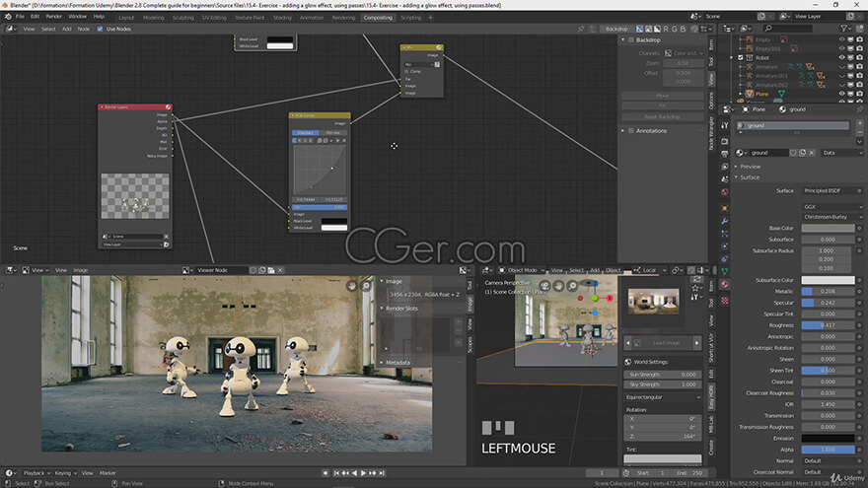
Task: Unlink the Viewer Node image with X
Action: point(281,270)
